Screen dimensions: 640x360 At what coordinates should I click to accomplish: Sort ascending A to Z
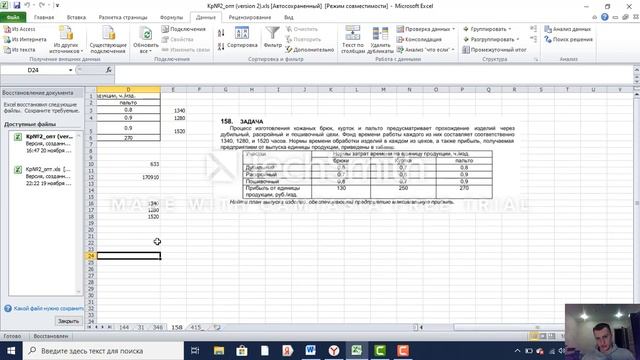(x=221, y=33)
